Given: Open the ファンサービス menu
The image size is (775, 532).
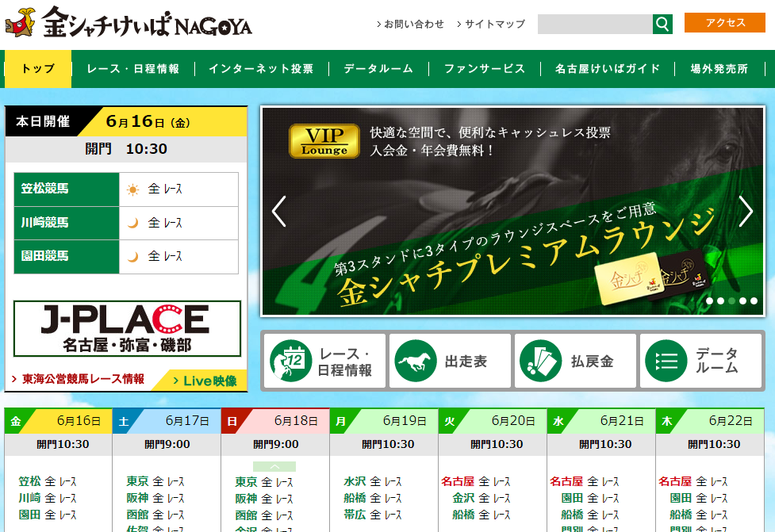Looking at the screenshot, I should pos(485,69).
